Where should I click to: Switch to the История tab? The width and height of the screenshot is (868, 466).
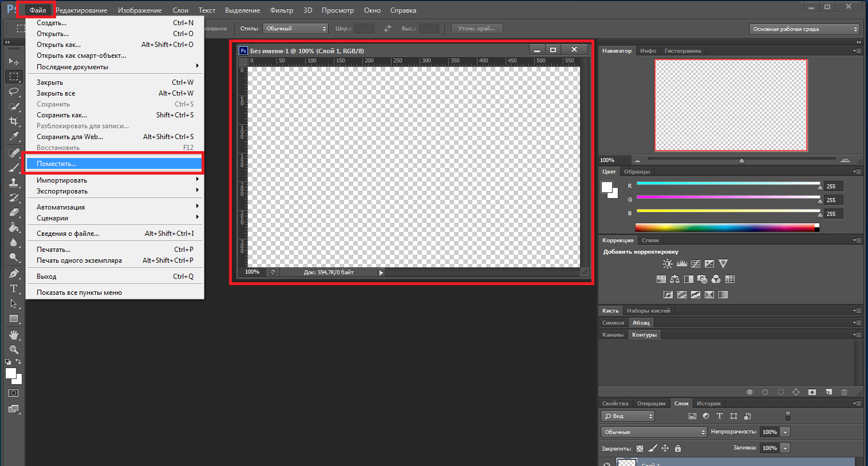(708, 404)
